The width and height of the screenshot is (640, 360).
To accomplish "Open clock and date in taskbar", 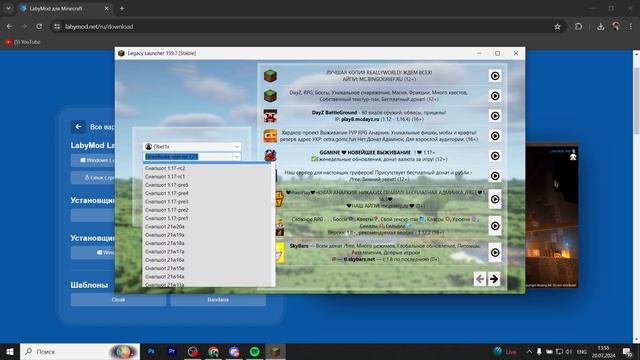I will 604,351.
